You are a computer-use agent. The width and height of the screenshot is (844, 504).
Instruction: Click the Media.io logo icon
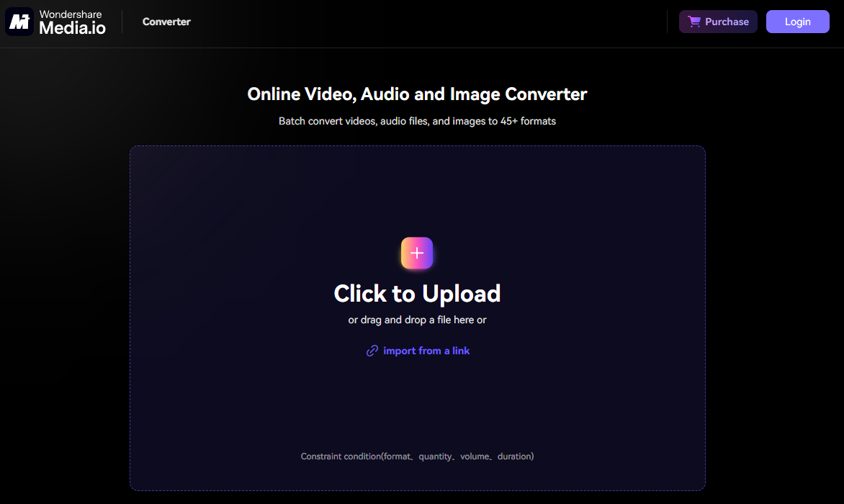[18, 21]
